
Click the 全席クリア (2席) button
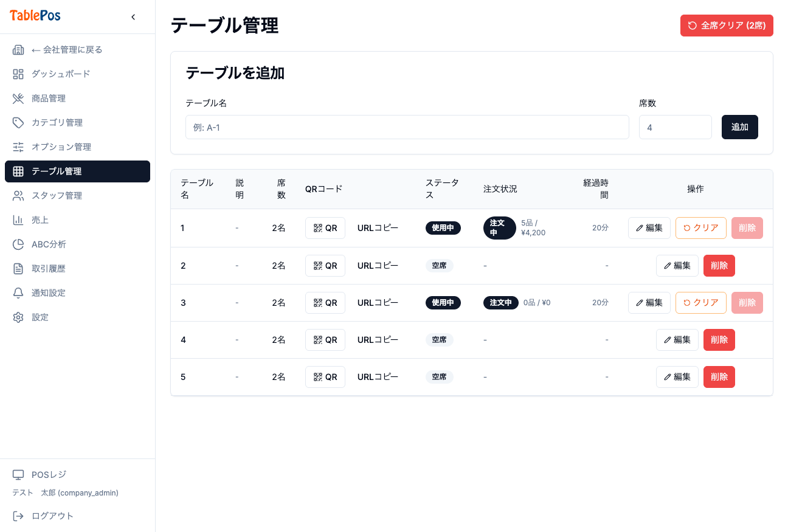[x=727, y=26]
